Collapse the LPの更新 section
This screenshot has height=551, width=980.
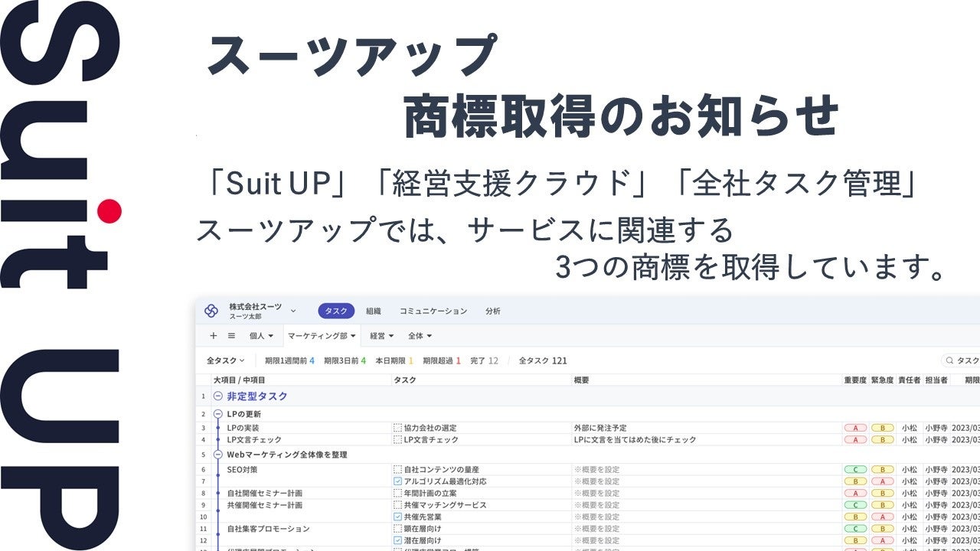[218, 414]
